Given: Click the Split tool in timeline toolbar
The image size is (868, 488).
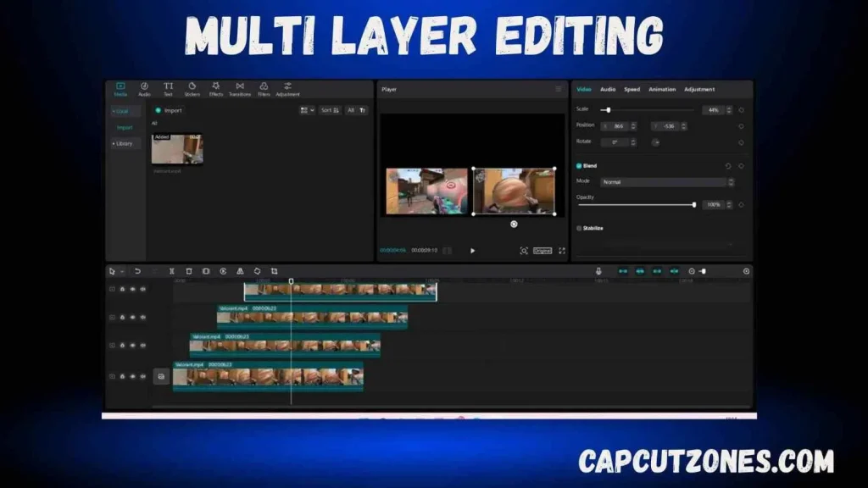Looking at the screenshot, I should pyautogui.click(x=172, y=271).
